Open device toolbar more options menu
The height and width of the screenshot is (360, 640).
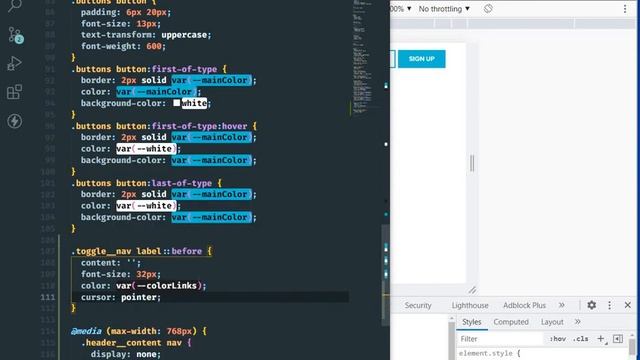click(625, 9)
